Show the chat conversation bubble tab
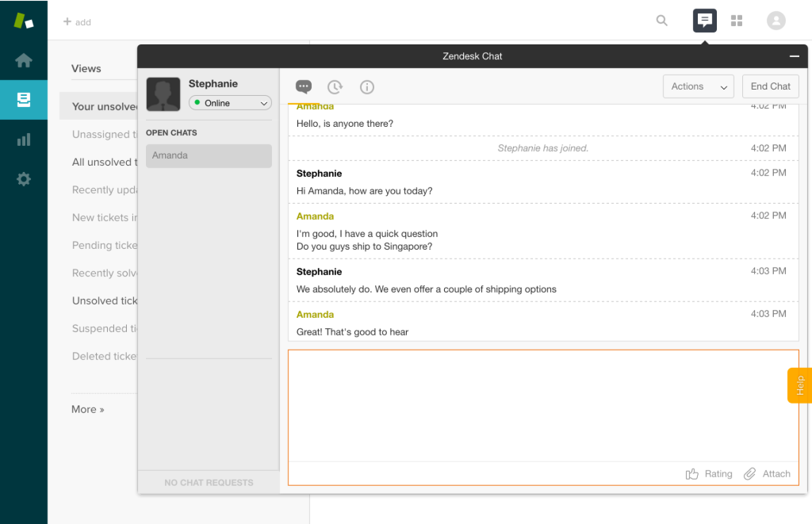The width and height of the screenshot is (812, 524). (304, 86)
